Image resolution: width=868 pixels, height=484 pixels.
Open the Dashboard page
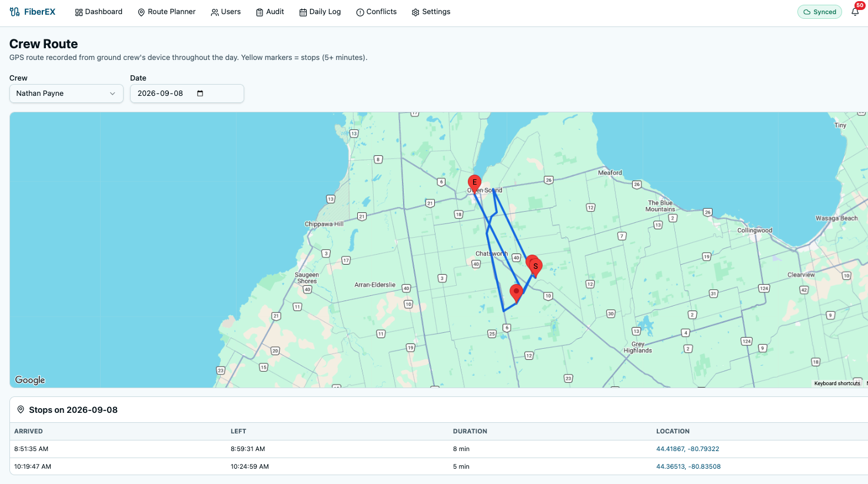pyautogui.click(x=99, y=12)
